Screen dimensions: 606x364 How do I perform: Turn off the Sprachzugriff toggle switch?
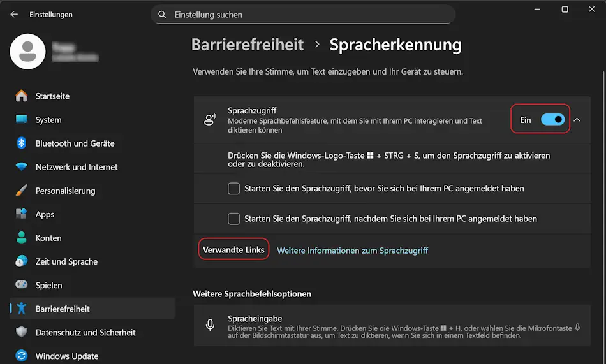click(552, 120)
